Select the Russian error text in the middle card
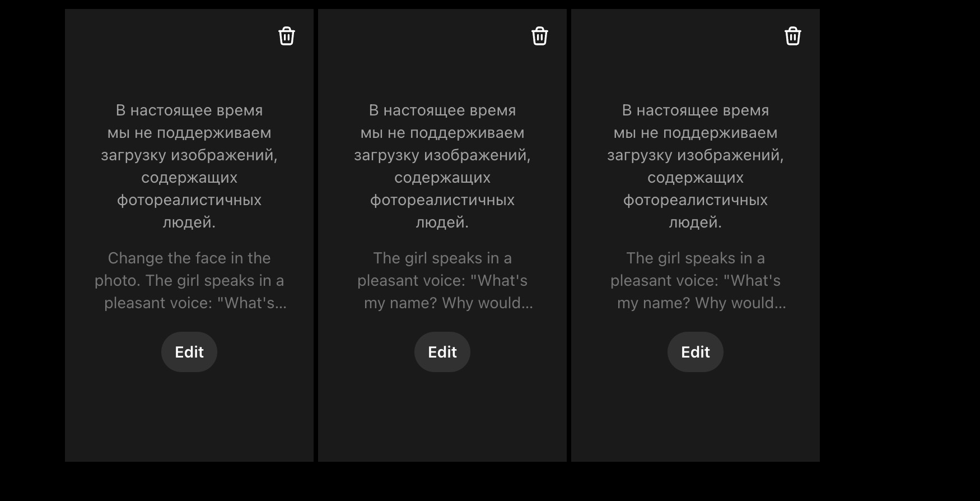Screen dimensions: 980x501 442,166
